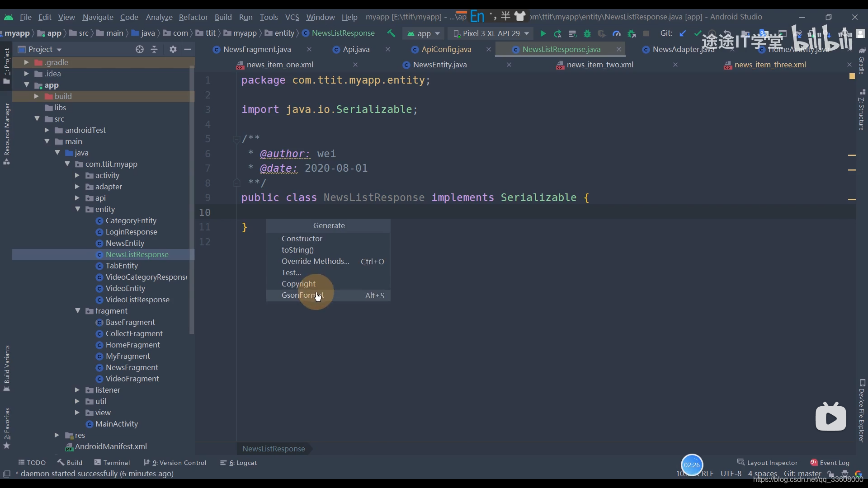
Task: Click the inspector hat-face status icon
Action: point(844,474)
